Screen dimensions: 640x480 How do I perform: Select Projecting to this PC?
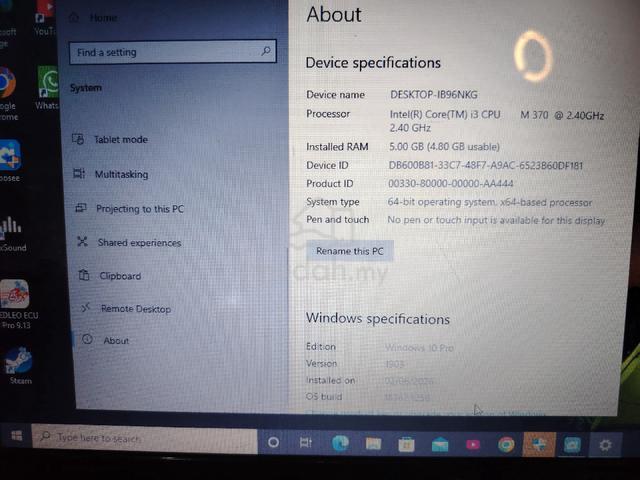click(x=140, y=209)
